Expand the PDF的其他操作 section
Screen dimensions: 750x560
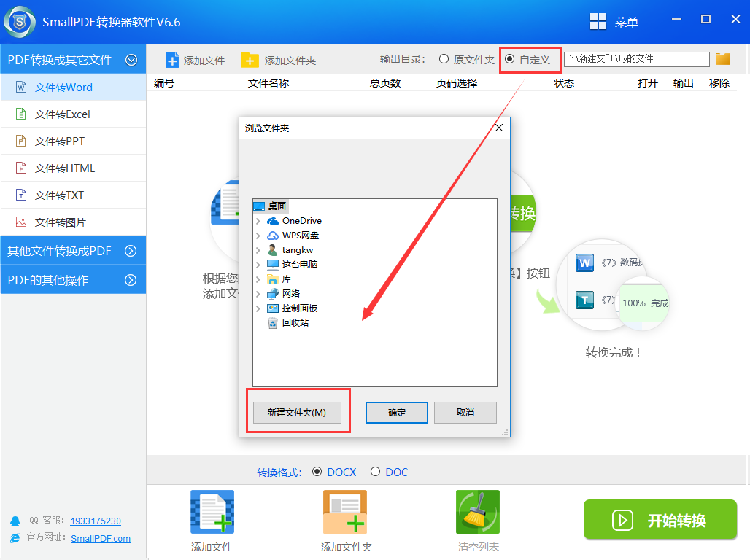coord(131,280)
